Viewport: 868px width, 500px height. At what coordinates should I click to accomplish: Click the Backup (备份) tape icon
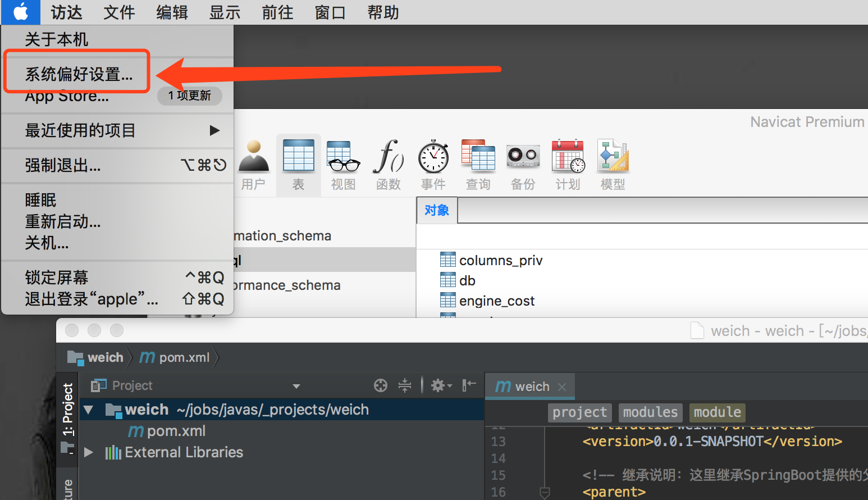pos(523,163)
